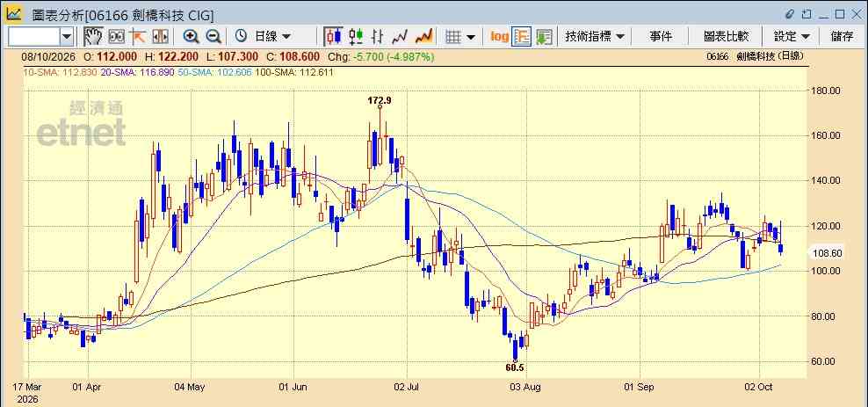Viewport: 868px width, 407px height.
Task: Click the binoculars view tool icon
Action: click(116, 37)
